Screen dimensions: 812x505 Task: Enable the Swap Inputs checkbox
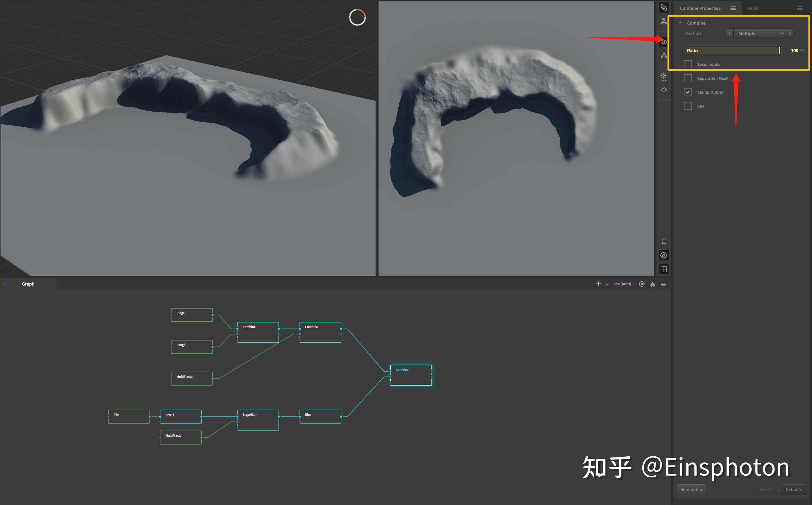click(688, 64)
